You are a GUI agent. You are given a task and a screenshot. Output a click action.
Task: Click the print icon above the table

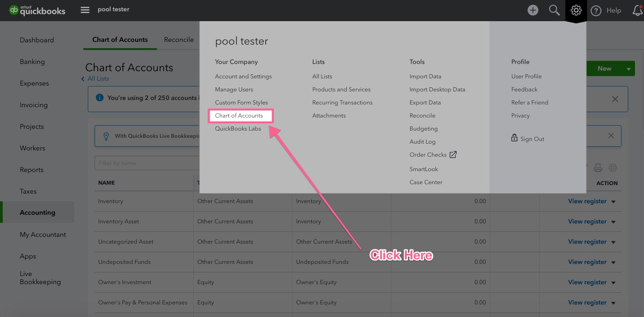click(x=598, y=168)
